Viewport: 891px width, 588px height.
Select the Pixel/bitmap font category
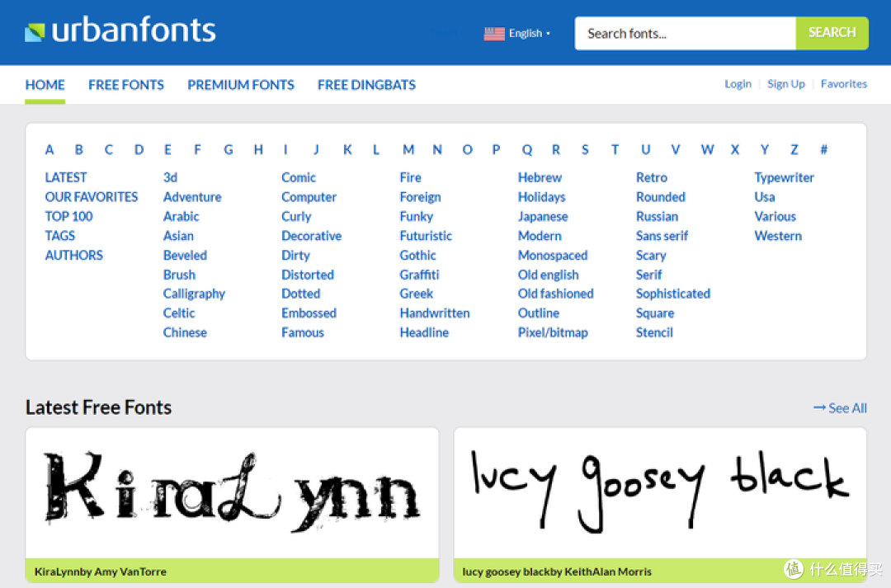coord(552,332)
